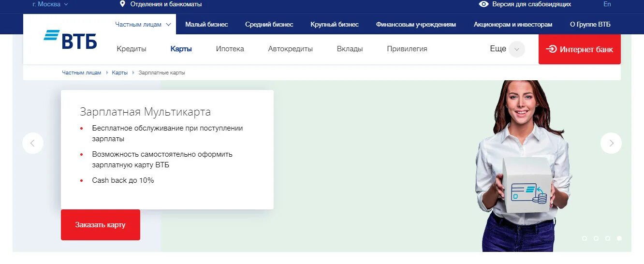Select the Автокредиты tab

pos(291,49)
